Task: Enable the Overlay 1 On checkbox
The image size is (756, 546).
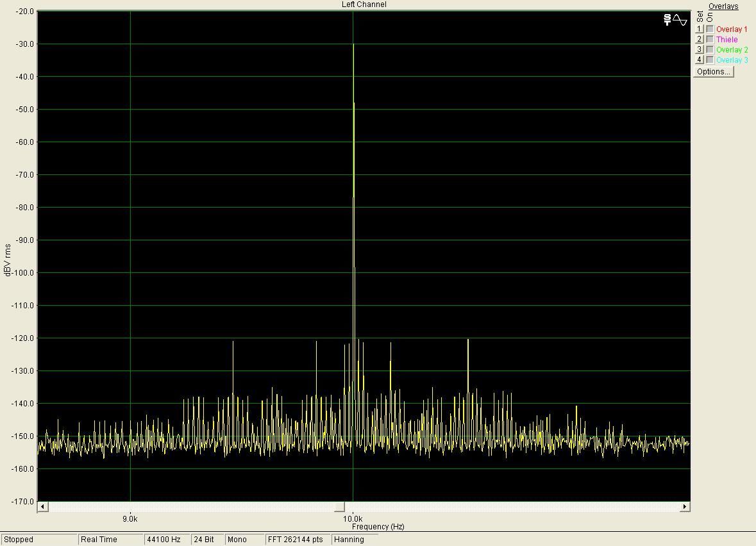Action: (710, 29)
